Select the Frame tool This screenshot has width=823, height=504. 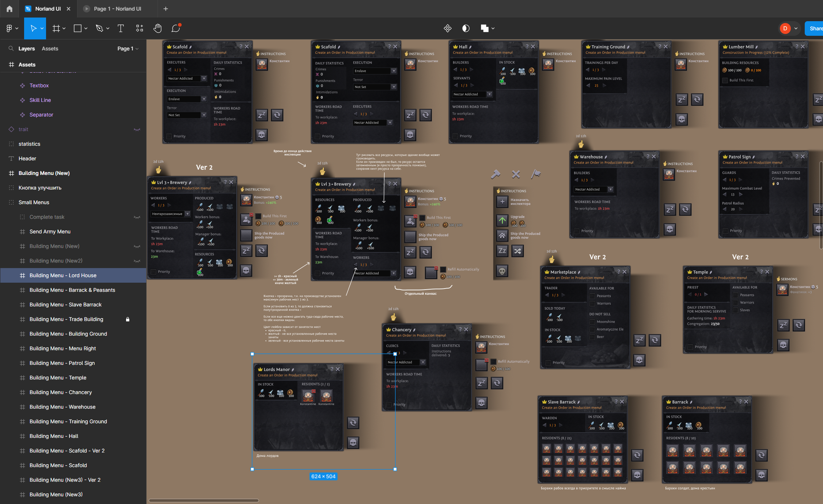tap(56, 28)
